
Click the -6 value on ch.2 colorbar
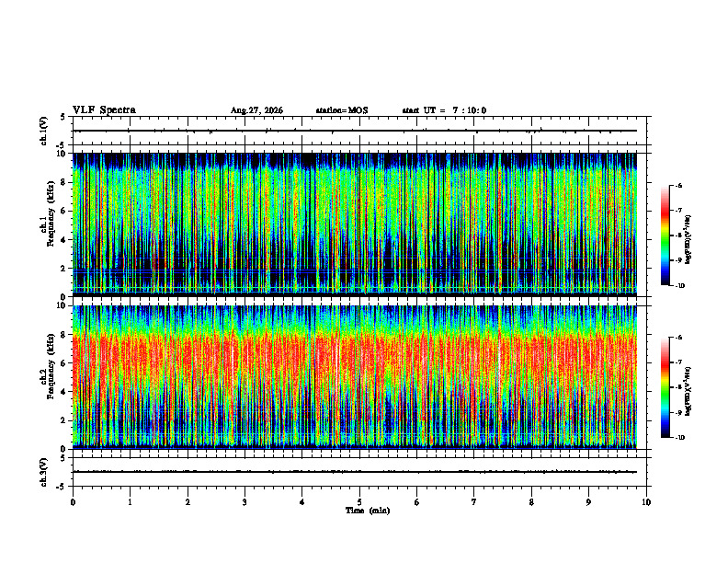point(679,338)
